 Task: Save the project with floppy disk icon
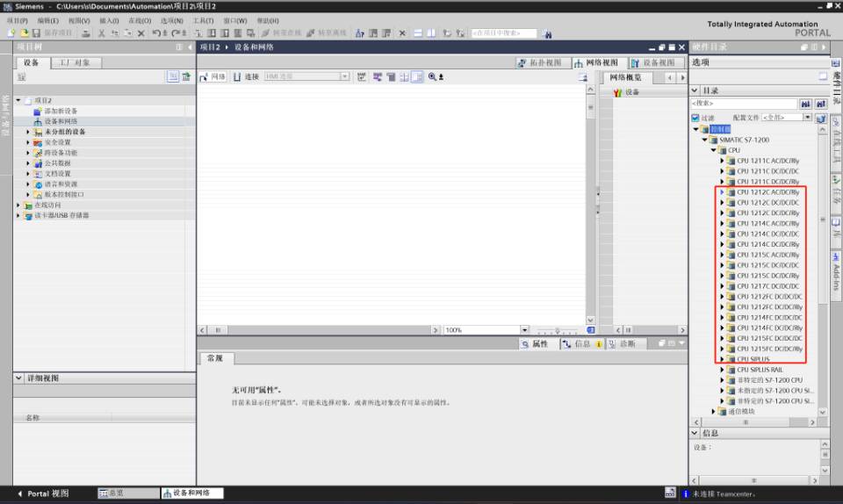tap(36, 33)
